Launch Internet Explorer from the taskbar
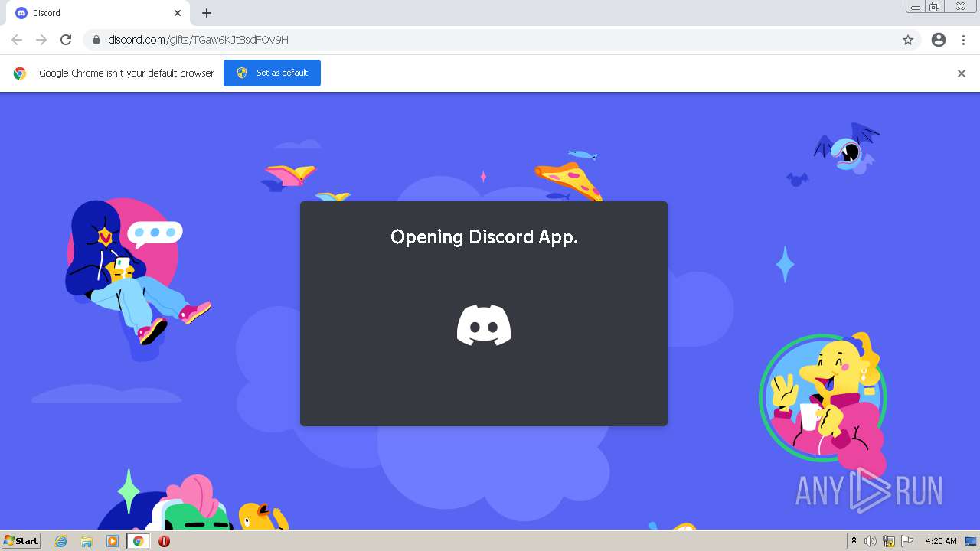This screenshot has width=980, height=551. point(61,541)
